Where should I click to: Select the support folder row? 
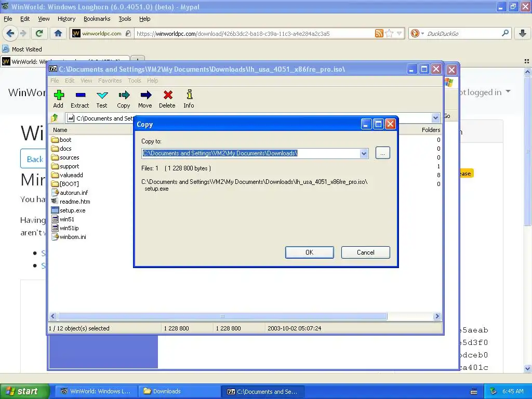click(65, 166)
